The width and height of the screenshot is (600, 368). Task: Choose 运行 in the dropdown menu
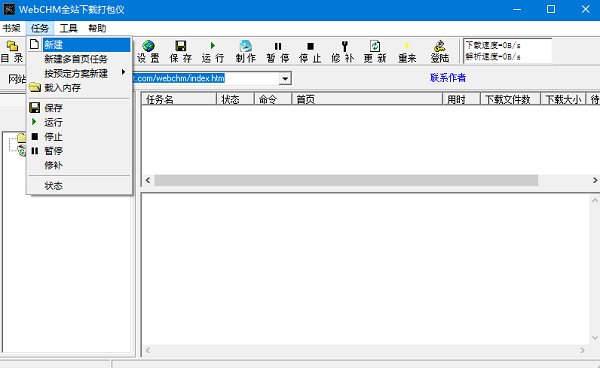[x=79, y=122]
